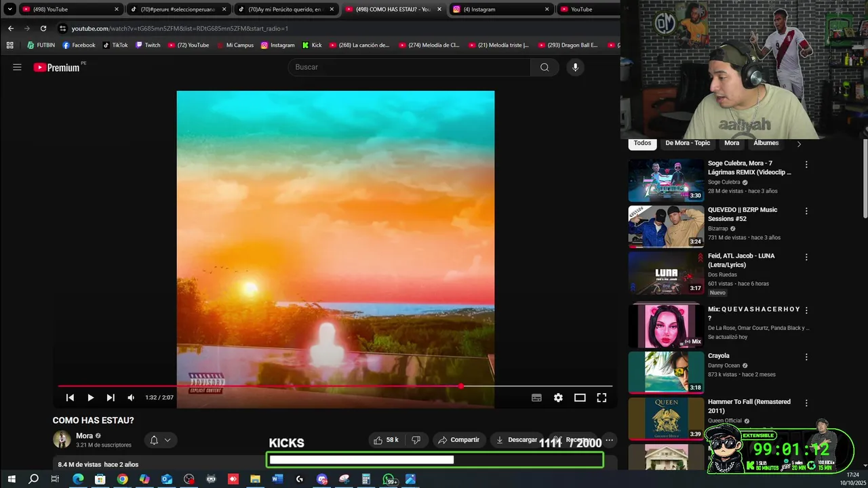Click into the Buscar search field
Viewport: 868px width, 488px height.
point(409,67)
